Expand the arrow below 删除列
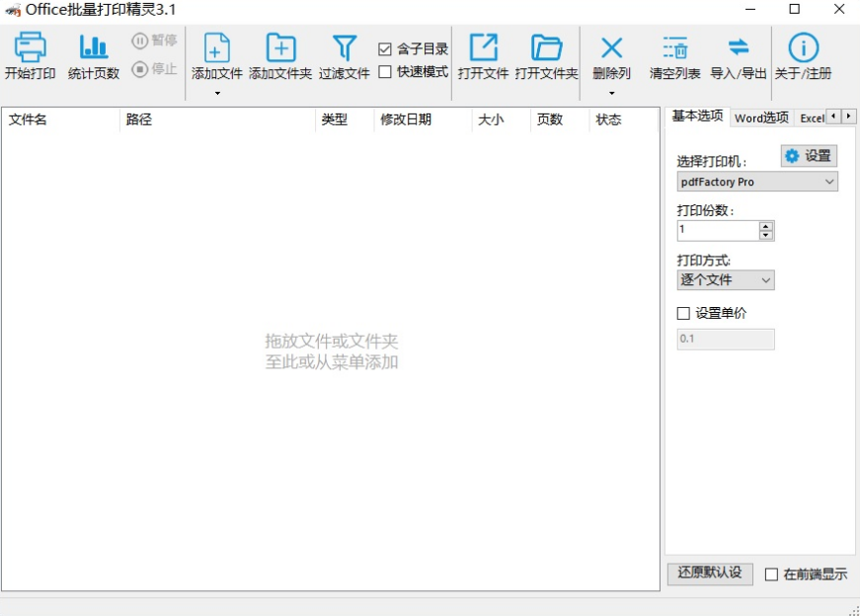Image resolution: width=860 pixels, height=616 pixels. (x=611, y=93)
